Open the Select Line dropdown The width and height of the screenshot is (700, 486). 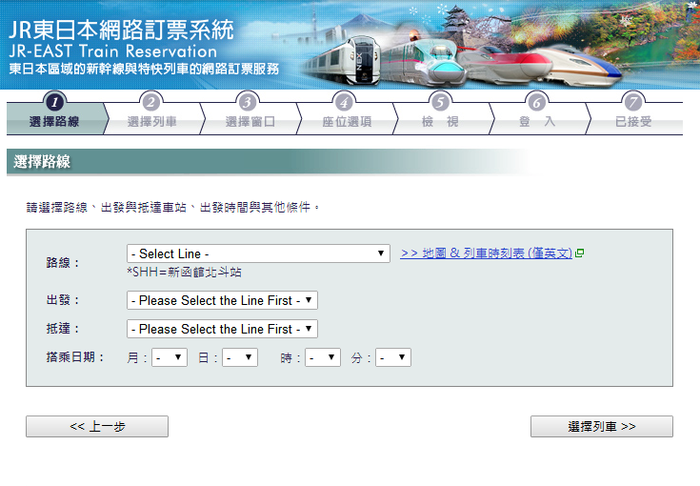pos(258,254)
